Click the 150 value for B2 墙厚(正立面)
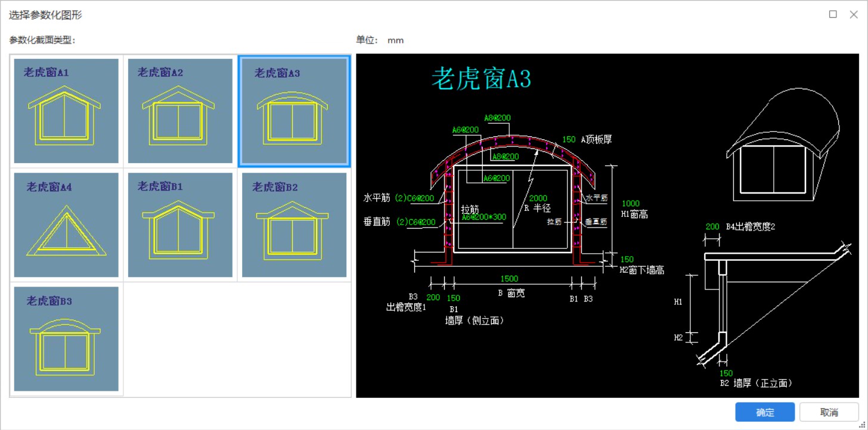 point(726,373)
